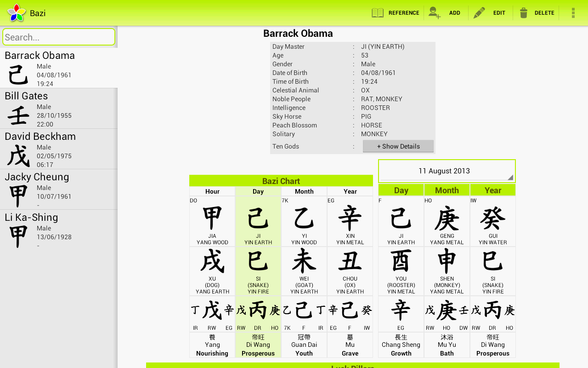Click Li Ka-Shing's Jia character icon
588x368 pixels.
[x=18, y=237]
